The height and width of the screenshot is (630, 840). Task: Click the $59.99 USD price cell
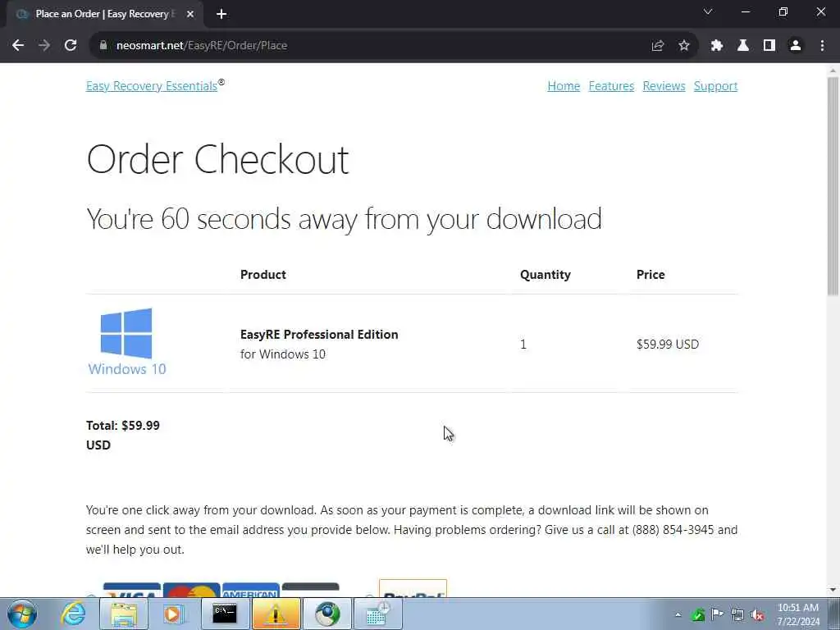click(668, 344)
